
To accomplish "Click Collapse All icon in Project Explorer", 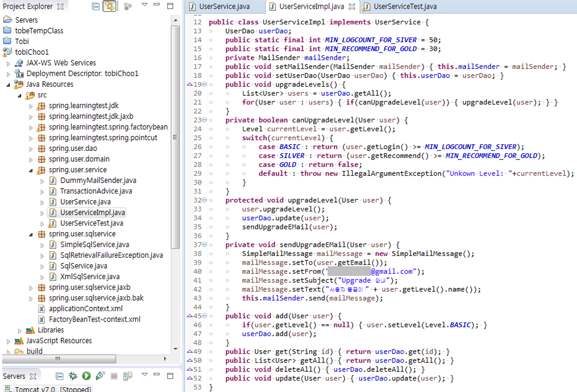I will [95, 7].
